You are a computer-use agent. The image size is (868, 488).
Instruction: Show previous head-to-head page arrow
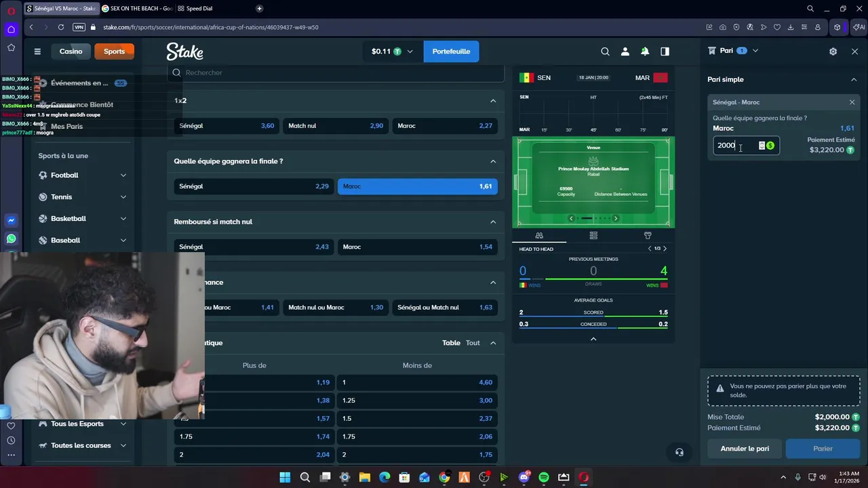click(649, 249)
